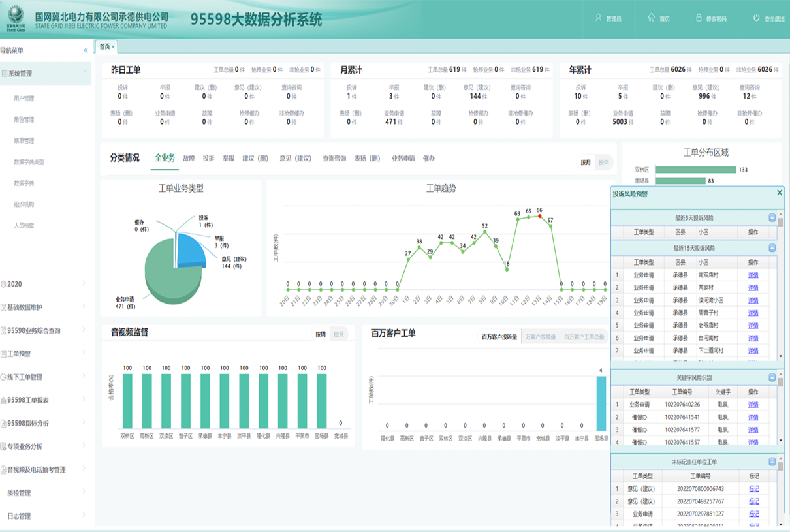Click the 双桥区 bar in 音视频监督

click(127, 401)
